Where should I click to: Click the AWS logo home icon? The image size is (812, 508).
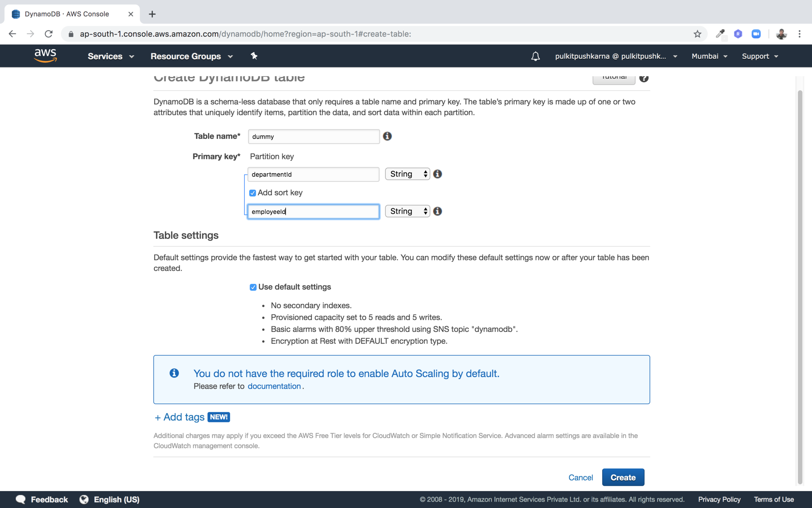tap(45, 55)
